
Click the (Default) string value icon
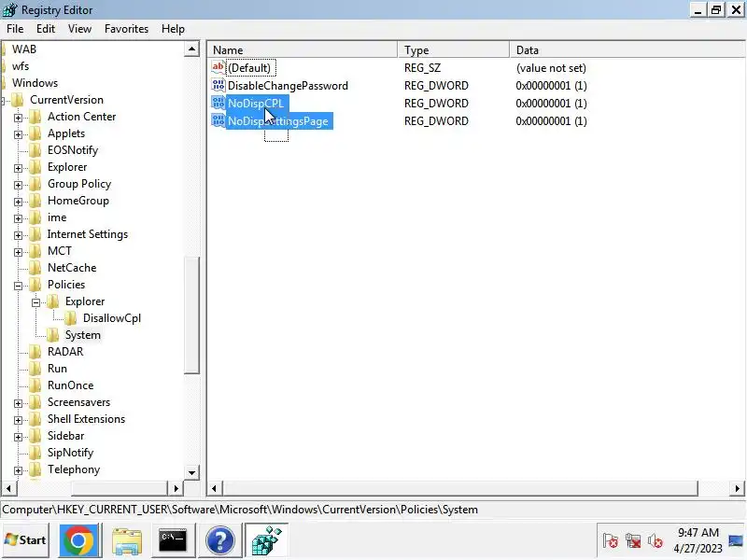218,67
